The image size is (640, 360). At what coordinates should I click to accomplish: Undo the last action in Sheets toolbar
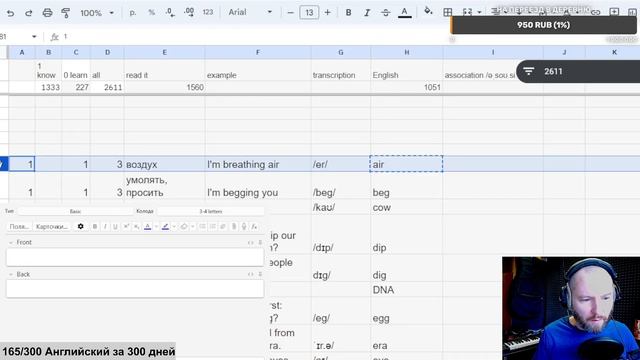(10, 13)
